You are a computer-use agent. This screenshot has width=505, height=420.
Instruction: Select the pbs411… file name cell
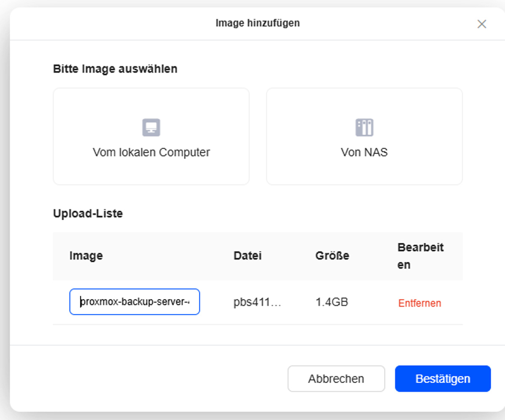tap(257, 302)
